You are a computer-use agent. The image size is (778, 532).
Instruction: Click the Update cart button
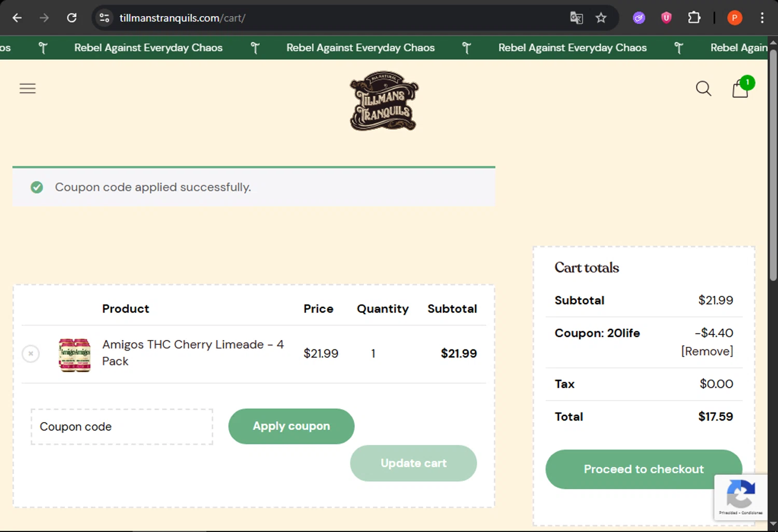[x=413, y=463]
